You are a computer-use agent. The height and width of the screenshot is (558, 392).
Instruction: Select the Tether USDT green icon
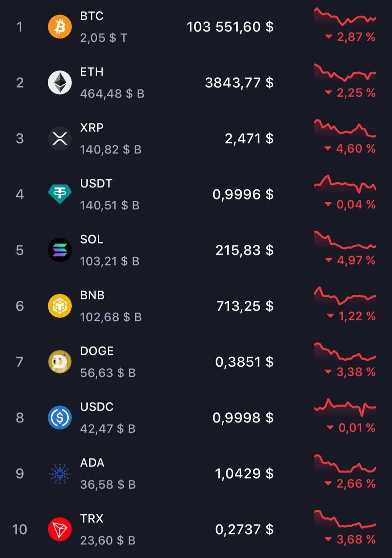pyautogui.click(x=60, y=194)
